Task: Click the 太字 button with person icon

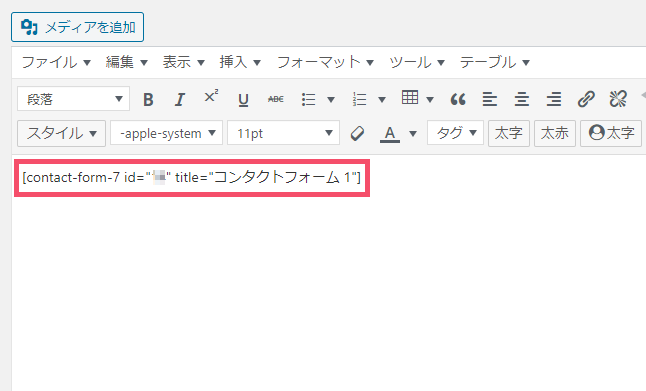Action: coord(611,133)
